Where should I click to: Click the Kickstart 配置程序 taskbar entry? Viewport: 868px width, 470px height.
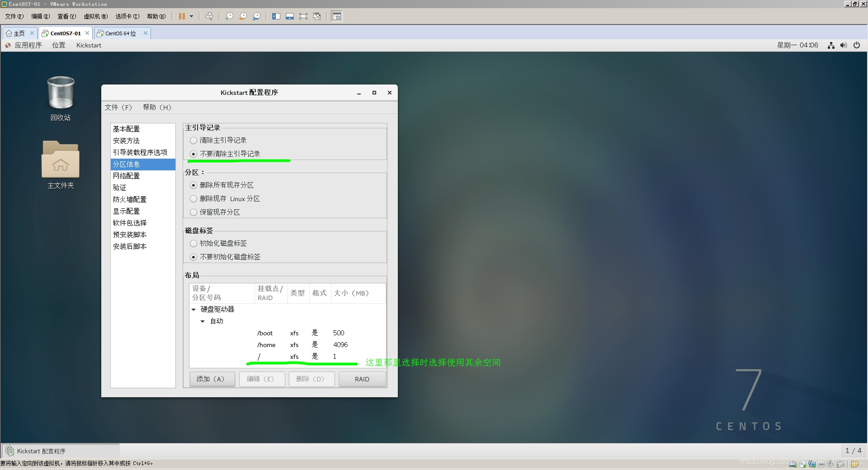point(61,451)
